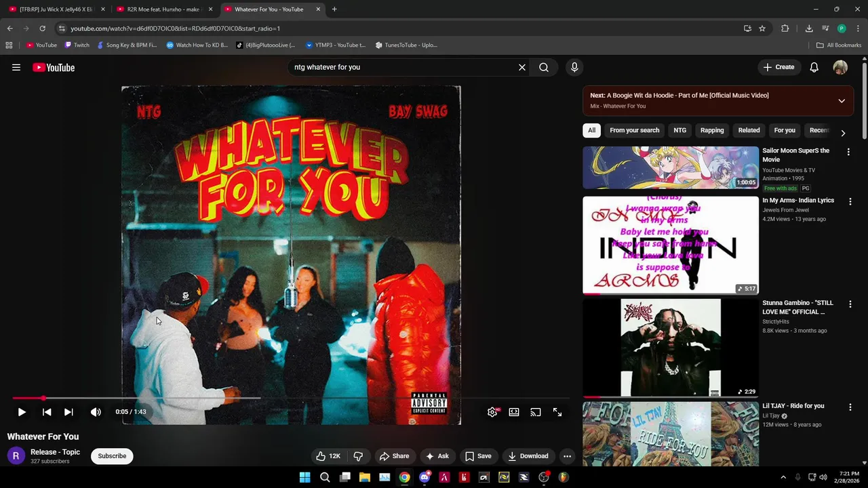The image size is (868, 488).
Task: Cast video to a device
Action: pyautogui.click(x=536, y=411)
